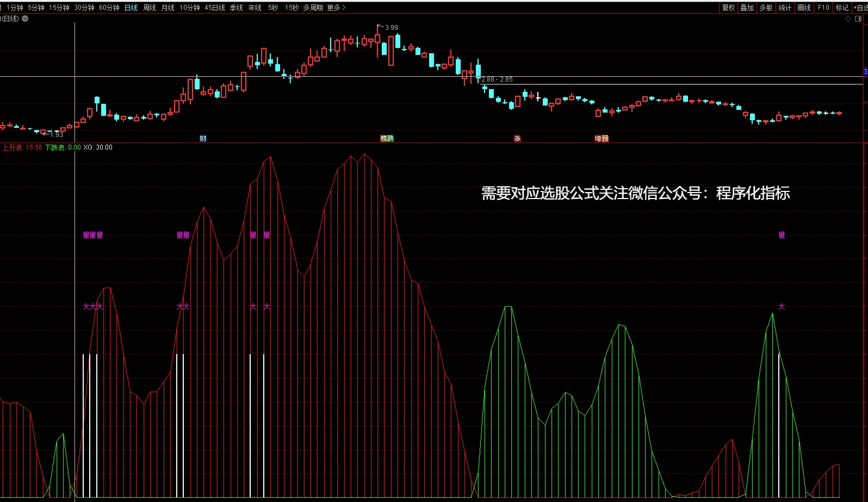Click the 统计 statistics button
Image resolution: width=868 pixels, height=502 pixels.
[785, 8]
